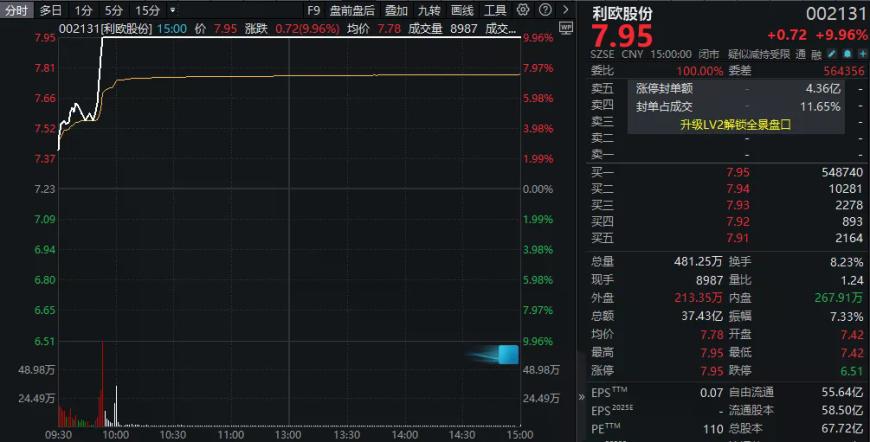Viewport: 870px width, 442px height.
Task: Add stock with the plus icon
Action: pos(861,54)
